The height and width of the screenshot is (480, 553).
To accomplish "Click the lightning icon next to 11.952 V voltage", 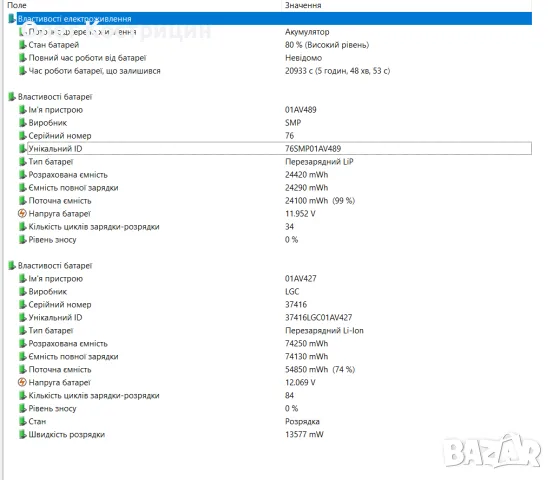I will point(22,213).
